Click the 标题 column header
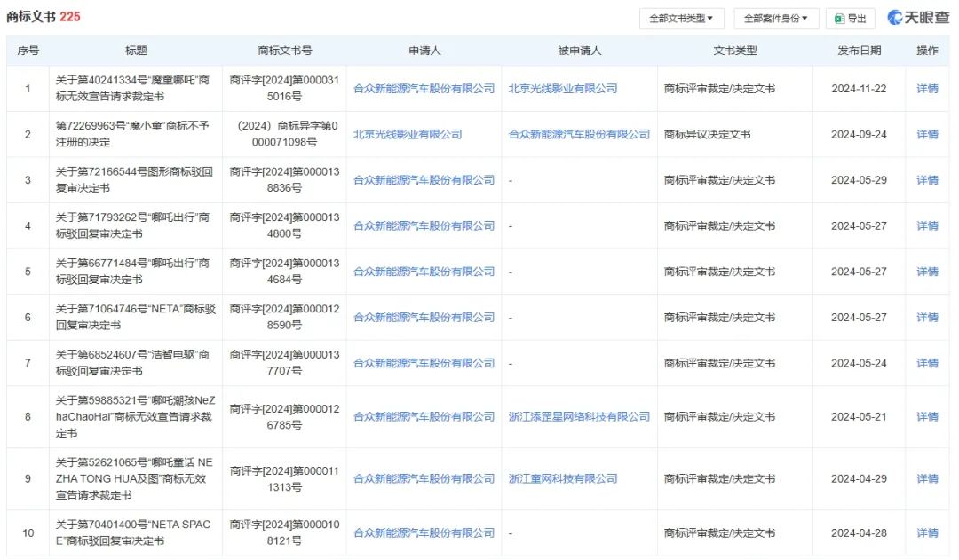Image resolution: width=959 pixels, height=560 pixels. pyautogui.click(x=136, y=51)
